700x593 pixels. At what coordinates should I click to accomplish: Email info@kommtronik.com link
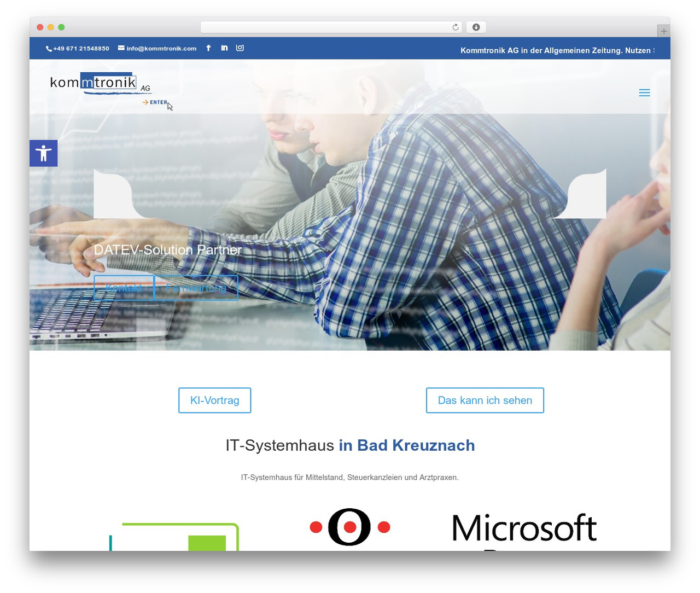coord(157,49)
